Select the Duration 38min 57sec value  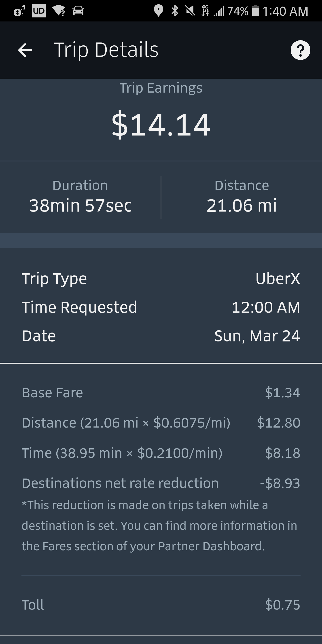80,205
